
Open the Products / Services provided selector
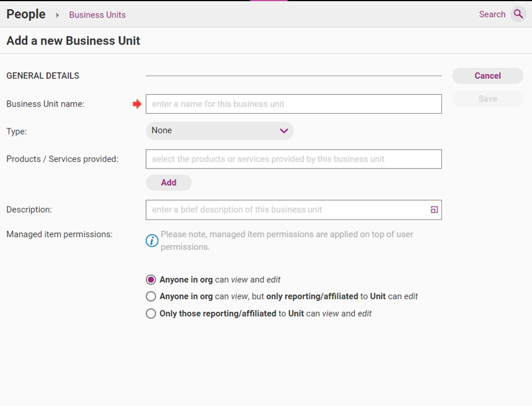(x=293, y=159)
